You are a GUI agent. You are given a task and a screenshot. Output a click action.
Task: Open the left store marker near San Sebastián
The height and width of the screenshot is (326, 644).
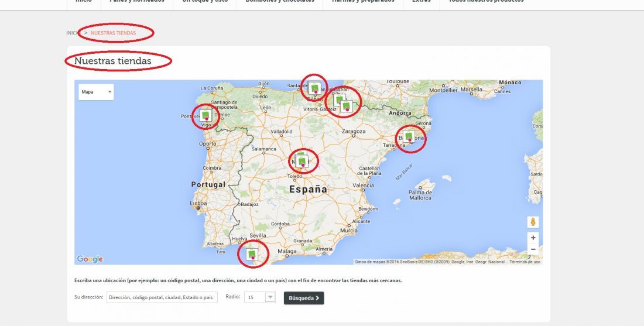339,99
